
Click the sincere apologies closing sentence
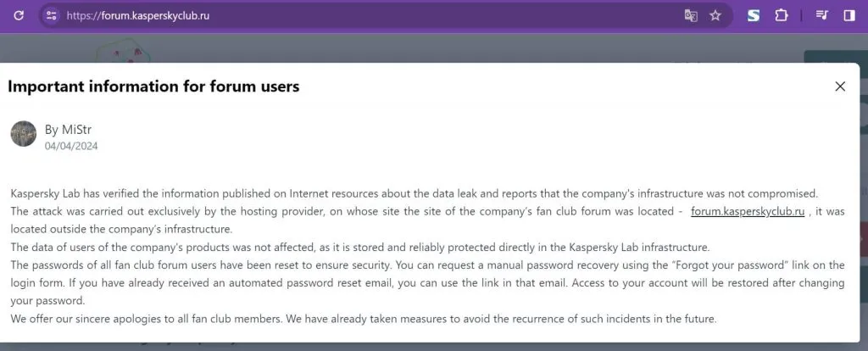[364, 319]
